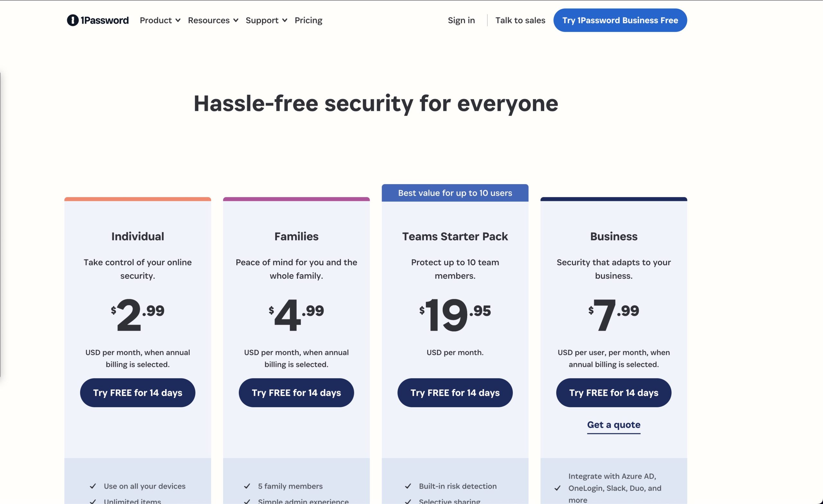The width and height of the screenshot is (823, 504).
Task: Click the $7.99 Business price
Action: (x=614, y=314)
